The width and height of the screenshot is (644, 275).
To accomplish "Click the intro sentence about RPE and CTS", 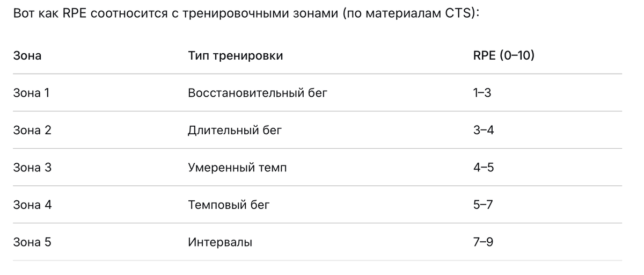I will (x=246, y=13).
